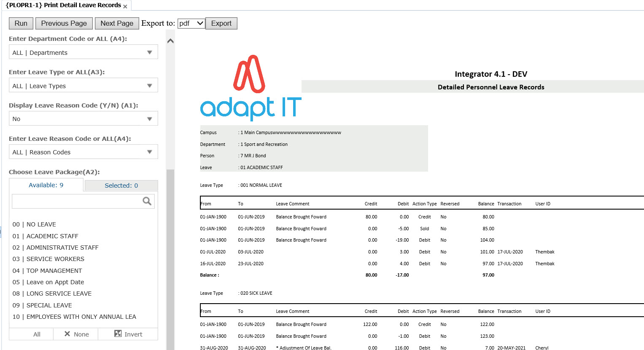The height and width of the screenshot is (350, 644).
Task: Click the leave package search field
Action: [77, 201]
